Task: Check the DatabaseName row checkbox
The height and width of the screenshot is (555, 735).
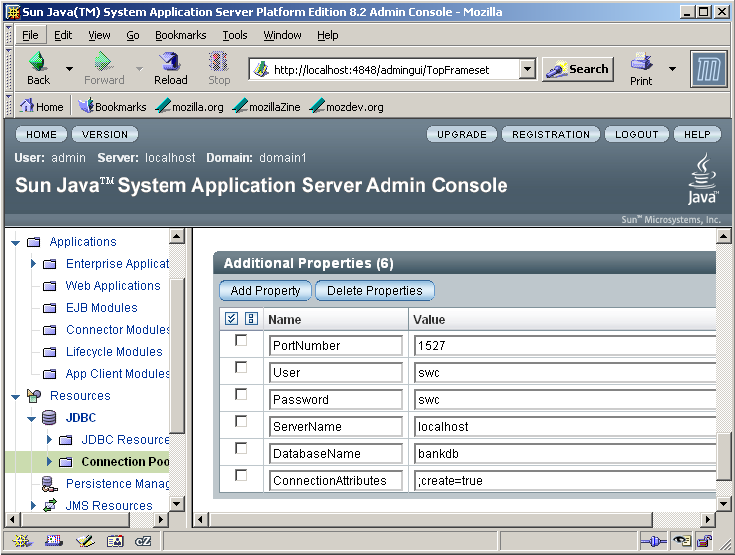Action: click(x=241, y=449)
